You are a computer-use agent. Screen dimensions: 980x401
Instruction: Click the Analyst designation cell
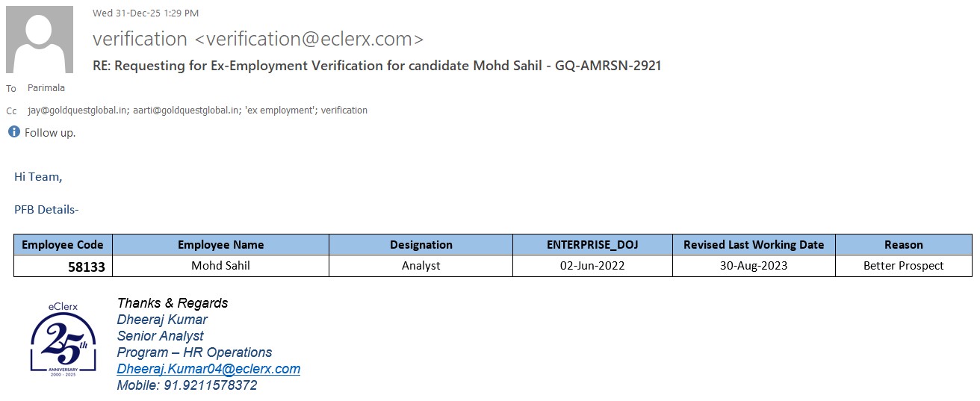(x=421, y=266)
